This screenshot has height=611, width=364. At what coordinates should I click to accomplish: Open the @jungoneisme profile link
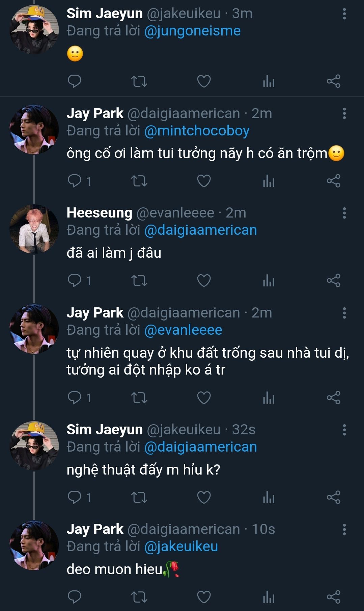pos(192,31)
